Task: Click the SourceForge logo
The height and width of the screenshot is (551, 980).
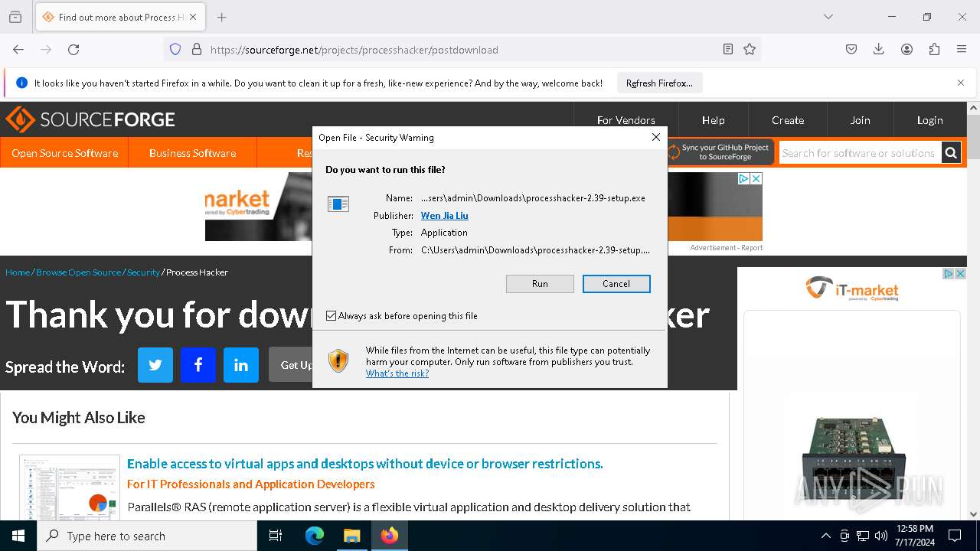Action: point(90,119)
